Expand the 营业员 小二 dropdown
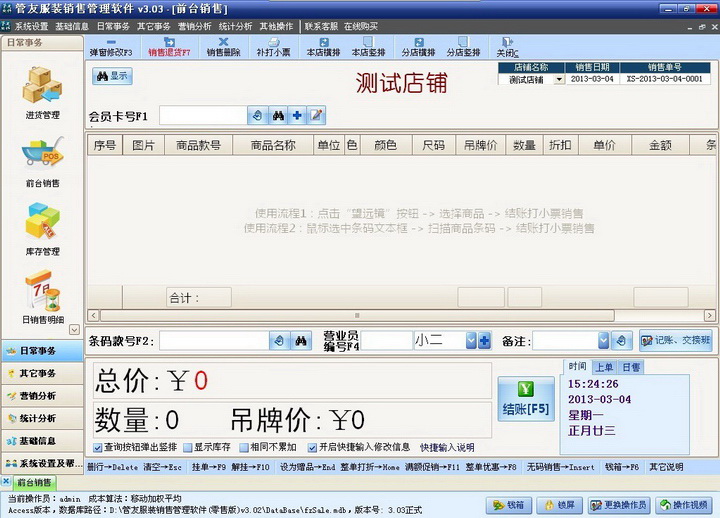 click(x=470, y=341)
